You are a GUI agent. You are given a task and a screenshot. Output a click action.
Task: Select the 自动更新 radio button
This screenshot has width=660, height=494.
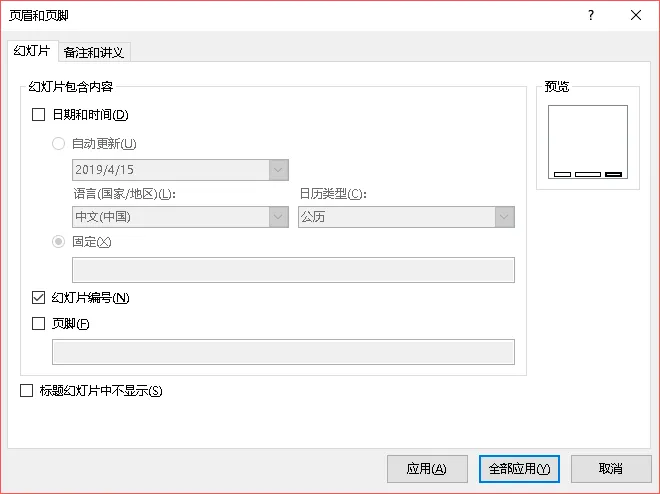coord(59,143)
